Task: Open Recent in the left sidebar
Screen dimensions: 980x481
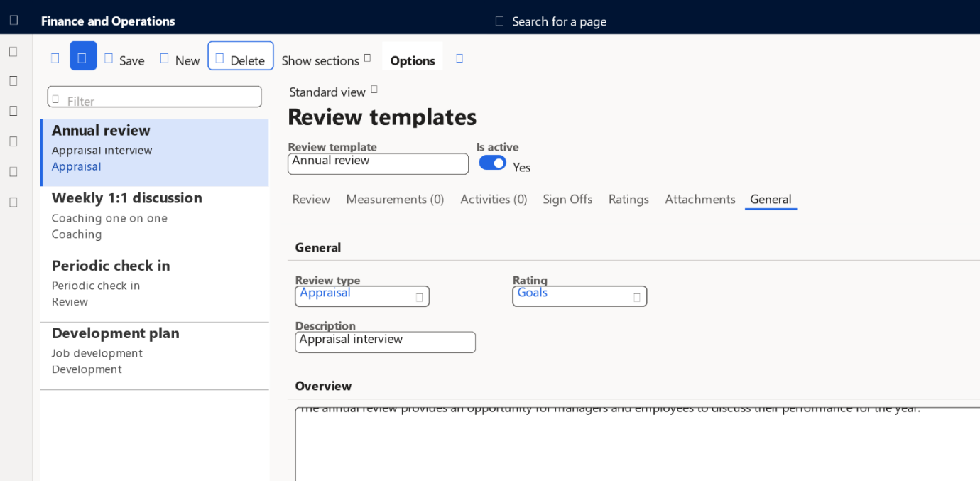Action: point(13,141)
